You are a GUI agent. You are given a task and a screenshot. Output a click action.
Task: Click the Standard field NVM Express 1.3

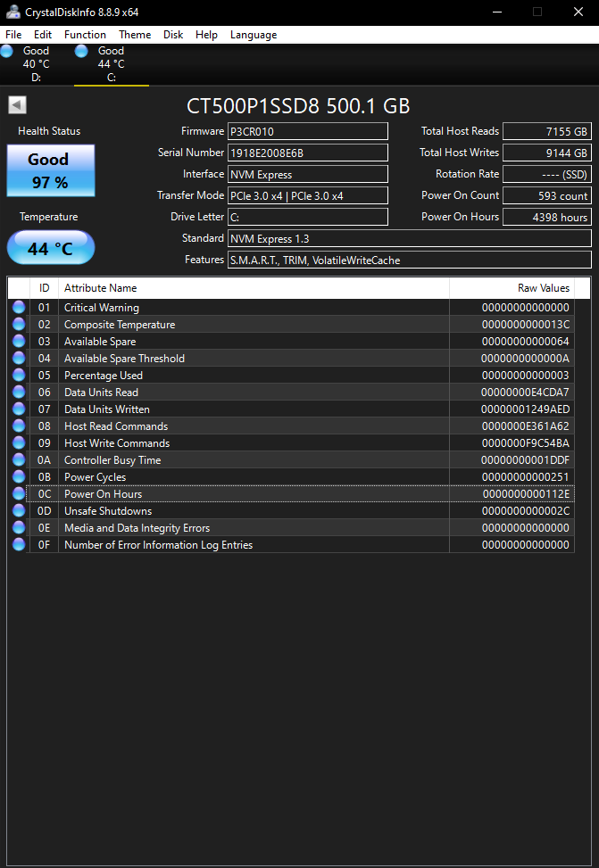[x=410, y=238]
